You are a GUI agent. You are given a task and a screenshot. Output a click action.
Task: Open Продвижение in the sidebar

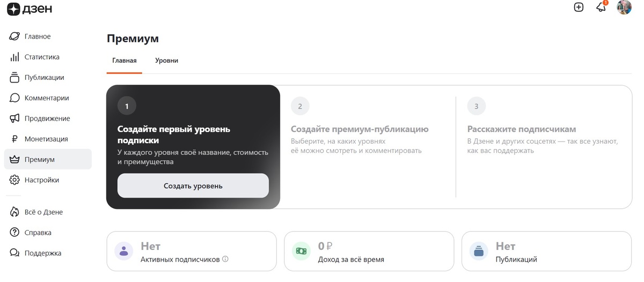point(48,118)
